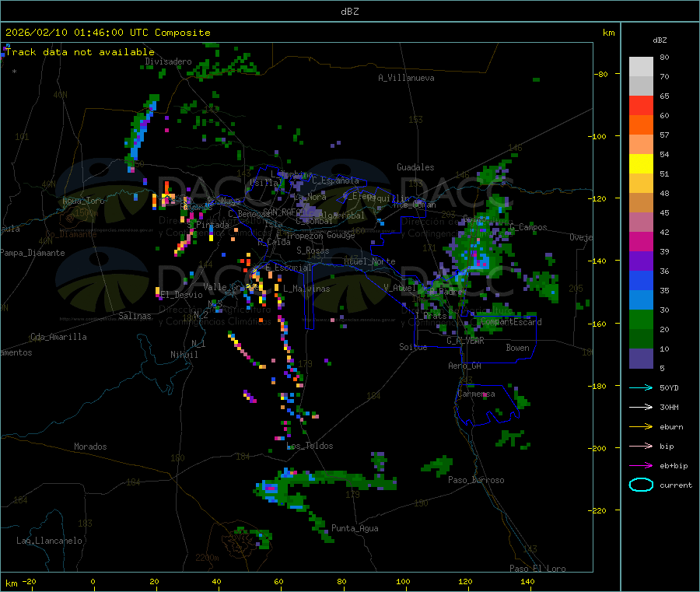Click the 'Nihuil' place label

point(184,355)
